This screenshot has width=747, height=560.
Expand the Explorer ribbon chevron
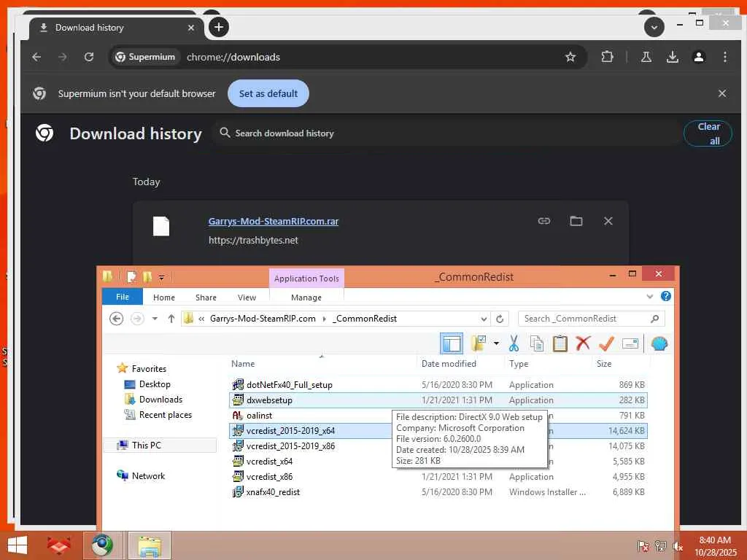(649, 296)
